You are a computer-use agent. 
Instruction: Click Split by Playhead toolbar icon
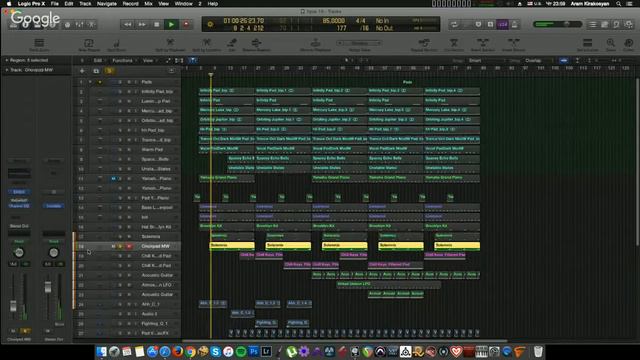pyautogui.click(x=170, y=44)
